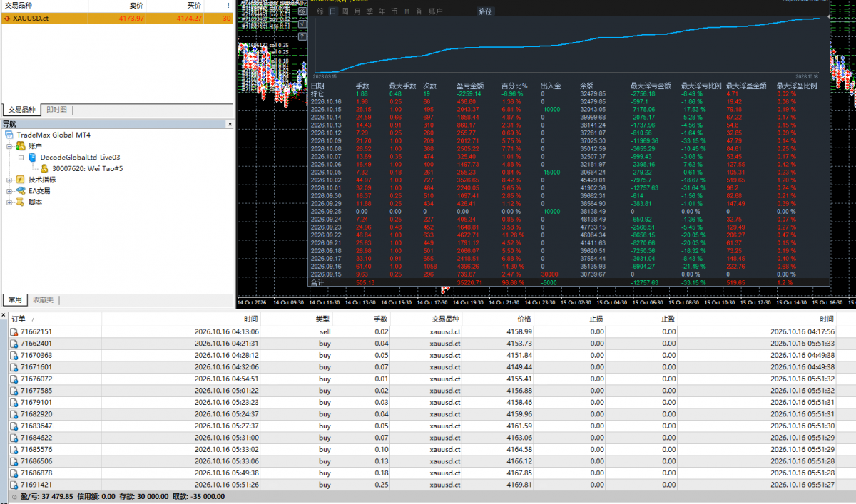Show yearly statistics with the 年 button
Viewport: 856px width, 504px height.
382,11
